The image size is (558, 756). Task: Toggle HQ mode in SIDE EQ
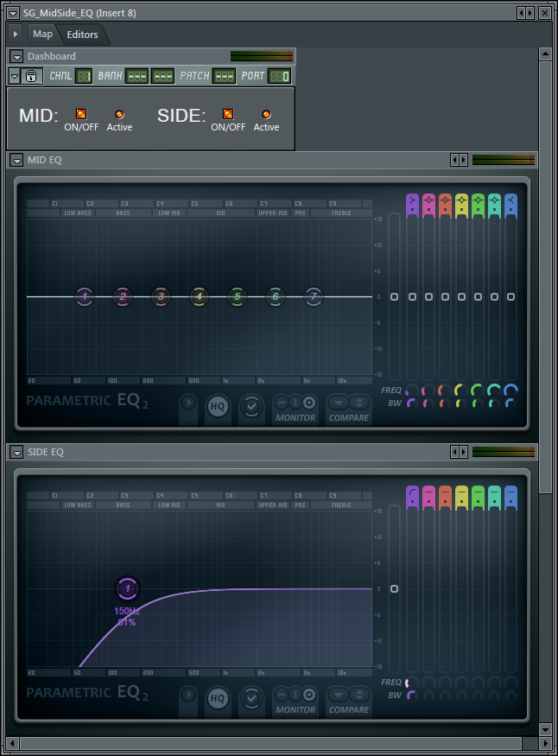coord(218,698)
